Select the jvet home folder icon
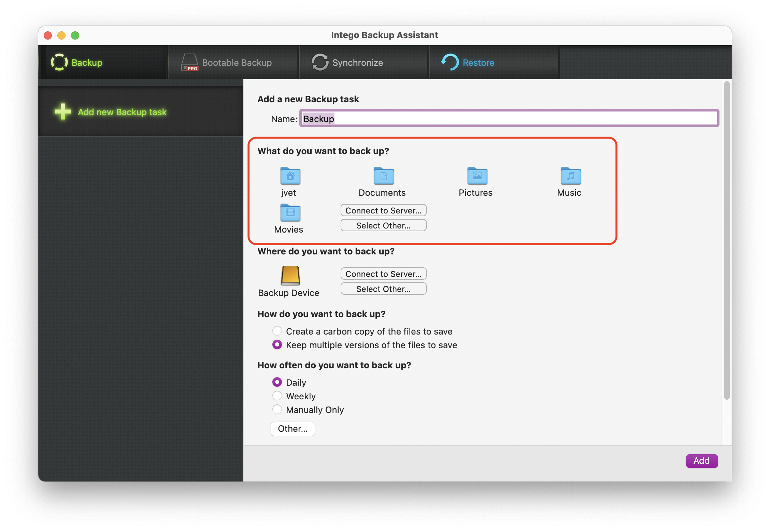Viewport: 770px width, 532px height. pyautogui.click(x=290, y=176)
